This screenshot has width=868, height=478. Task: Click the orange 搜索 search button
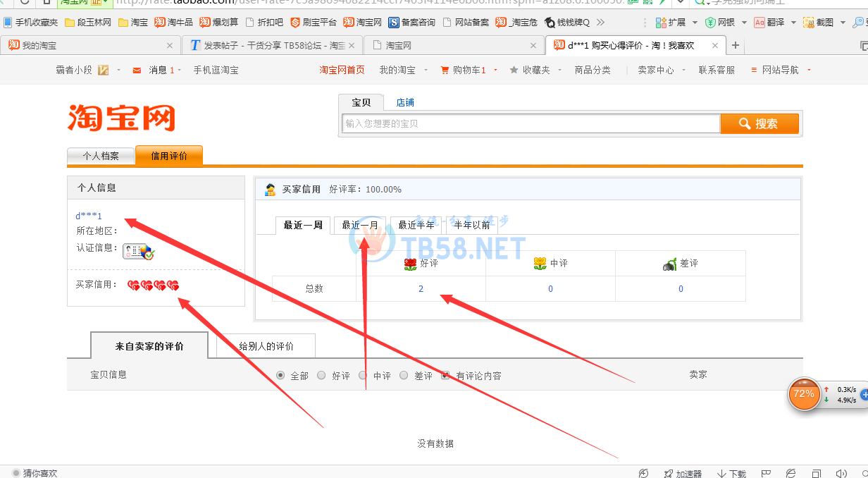click(759, 123)
